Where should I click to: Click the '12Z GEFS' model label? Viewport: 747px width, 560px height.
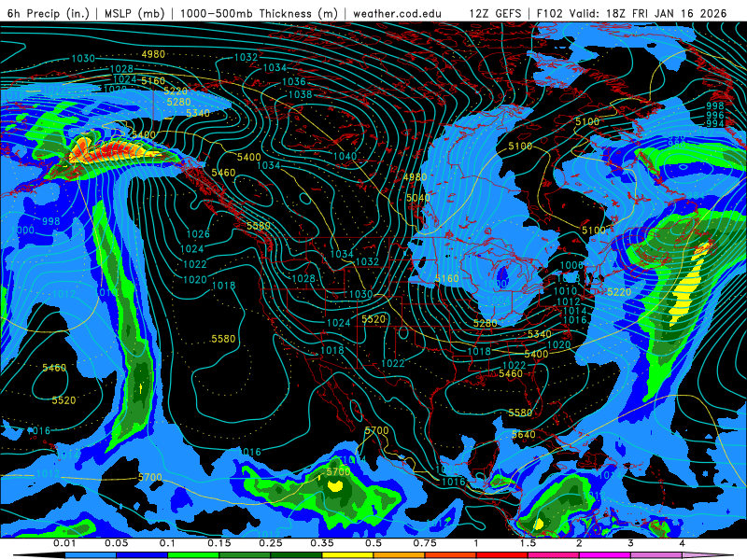(x=495, y=13)
